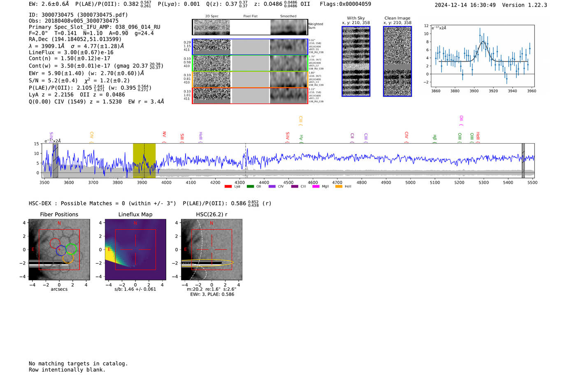This screenshot has width=576, height=392.
Task: Open the Lineflux Map image
Action: (135, 250)
